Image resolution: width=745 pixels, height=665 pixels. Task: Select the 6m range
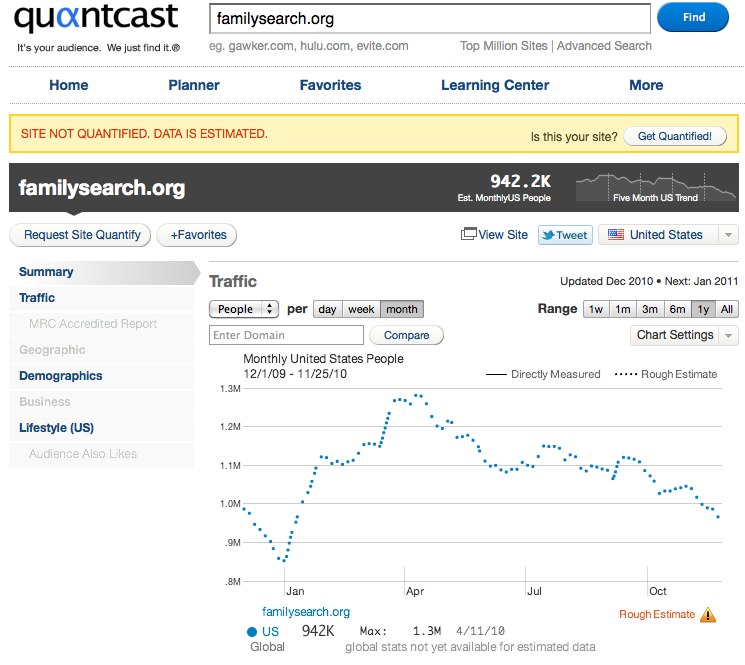point(678,309)
